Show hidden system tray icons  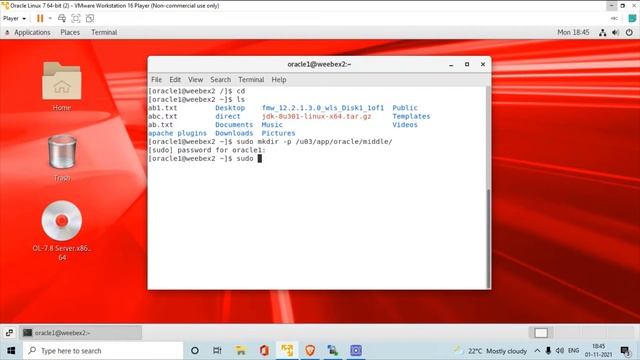(537, 351)
